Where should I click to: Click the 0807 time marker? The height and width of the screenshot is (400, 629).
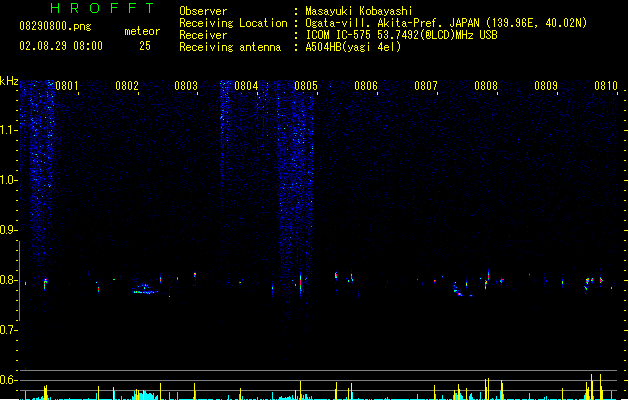point(426,85)
